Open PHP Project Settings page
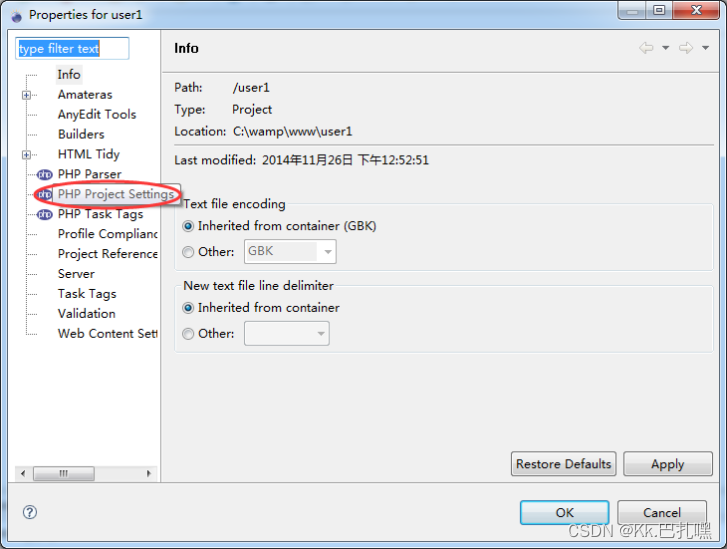This screenshot has width=727, height=549. [116, 194]
